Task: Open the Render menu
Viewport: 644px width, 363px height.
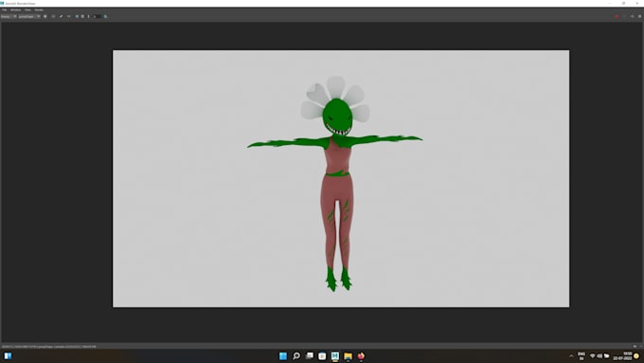Action: pyautogui.click(x=39, y=9)
